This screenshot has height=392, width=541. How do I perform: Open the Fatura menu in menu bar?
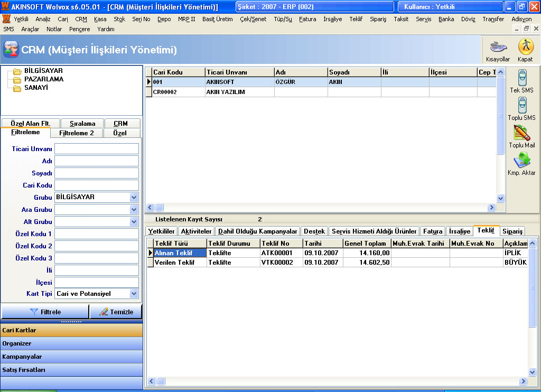(307, 19)
